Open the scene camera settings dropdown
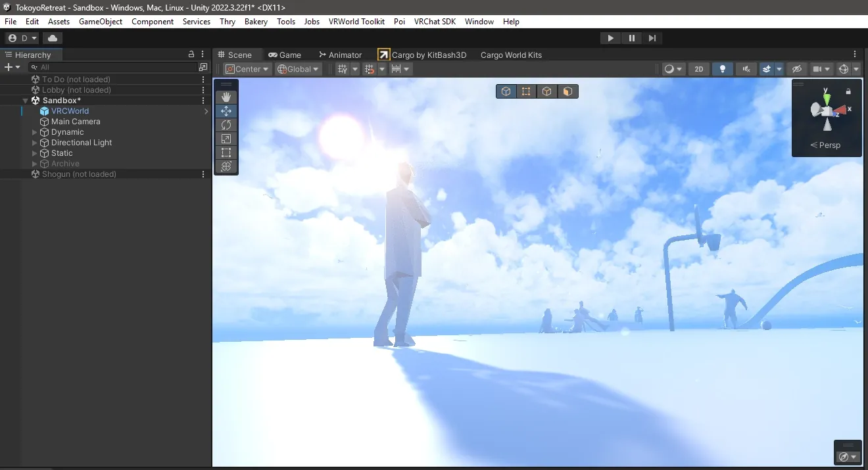The width and height of the screenshot is (868, 470). 821,69
